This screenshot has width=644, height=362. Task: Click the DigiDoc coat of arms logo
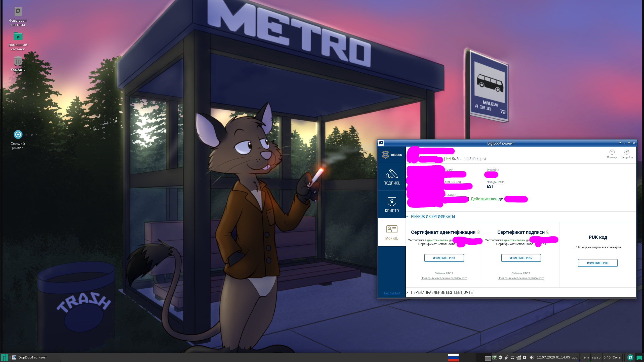click(385, 155)
